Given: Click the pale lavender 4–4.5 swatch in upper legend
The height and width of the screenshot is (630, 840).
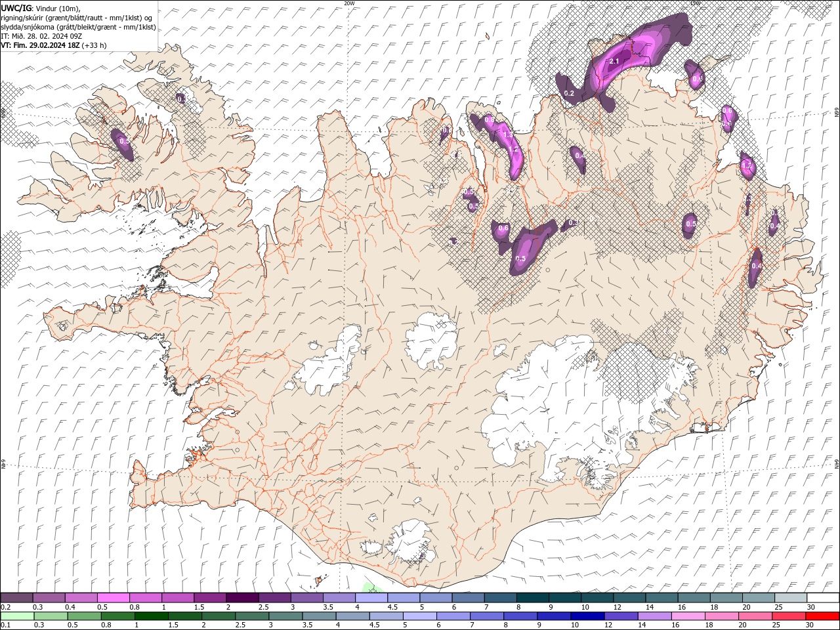Looking at the screenshot, I should coord(371,598).
